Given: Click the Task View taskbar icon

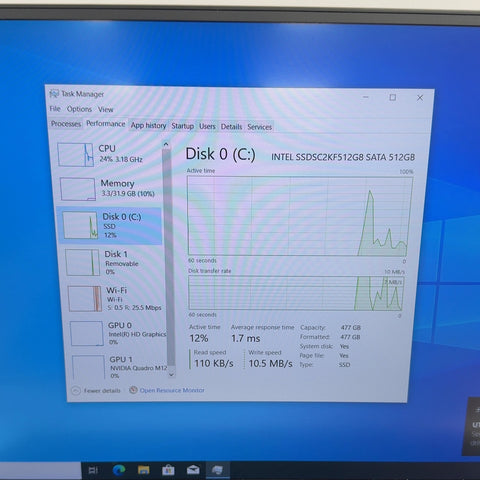Looking at the screenshot, I should pos(93,470).
